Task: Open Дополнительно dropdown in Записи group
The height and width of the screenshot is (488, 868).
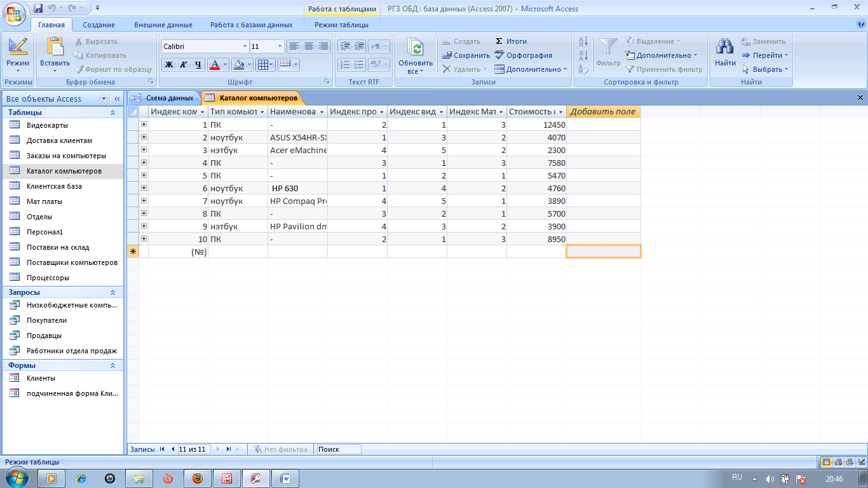Action: click(x=531, y=69)
